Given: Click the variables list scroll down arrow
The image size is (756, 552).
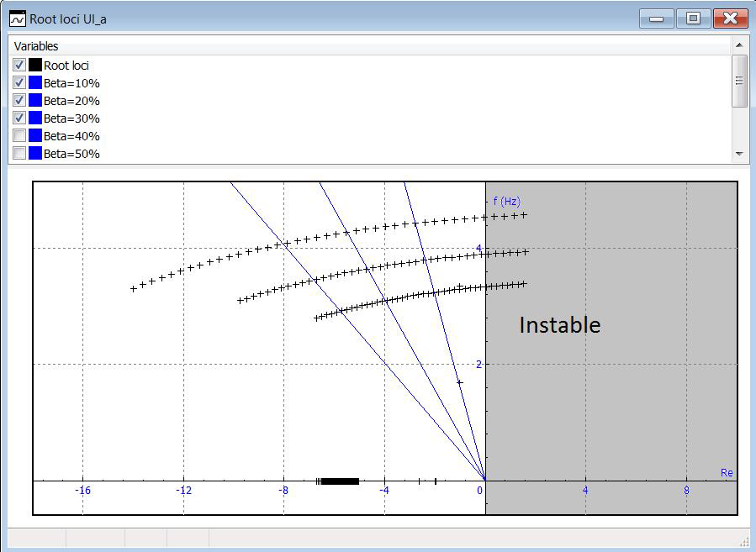Looking at the screenshot, I should [739, 154].
